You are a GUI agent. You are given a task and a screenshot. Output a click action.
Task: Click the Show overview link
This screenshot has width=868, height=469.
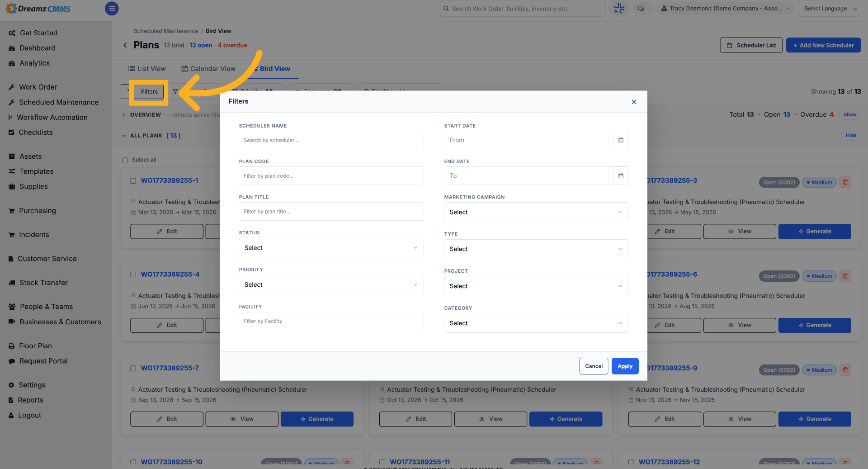[850, 115]
